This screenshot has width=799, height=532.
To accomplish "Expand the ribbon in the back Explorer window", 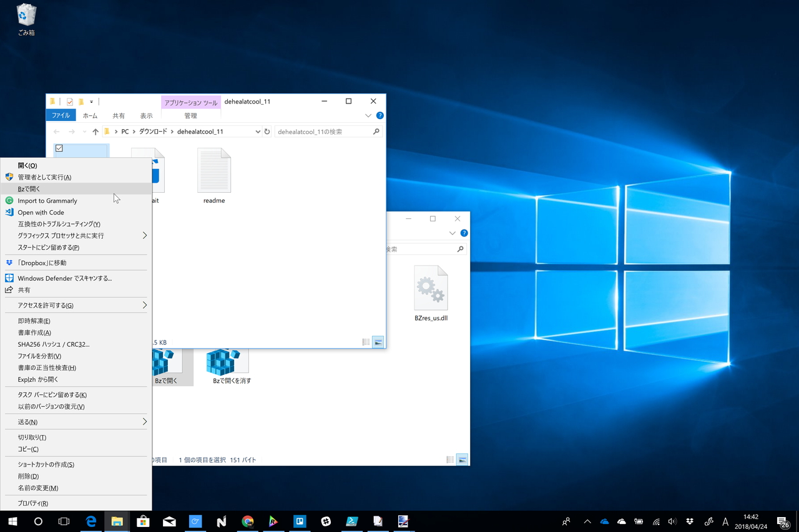I will [x=453, y=233].
